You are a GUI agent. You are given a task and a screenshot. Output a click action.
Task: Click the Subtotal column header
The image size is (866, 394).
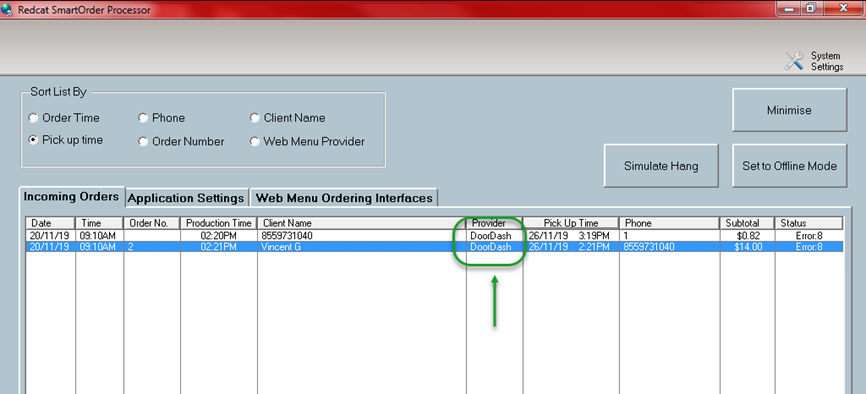(747, 223)
